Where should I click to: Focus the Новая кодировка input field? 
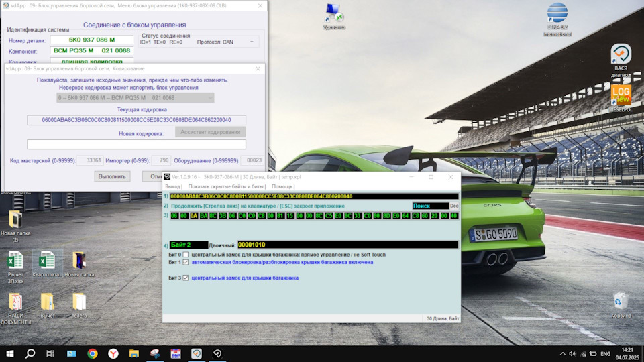click(x=136, y=145)
